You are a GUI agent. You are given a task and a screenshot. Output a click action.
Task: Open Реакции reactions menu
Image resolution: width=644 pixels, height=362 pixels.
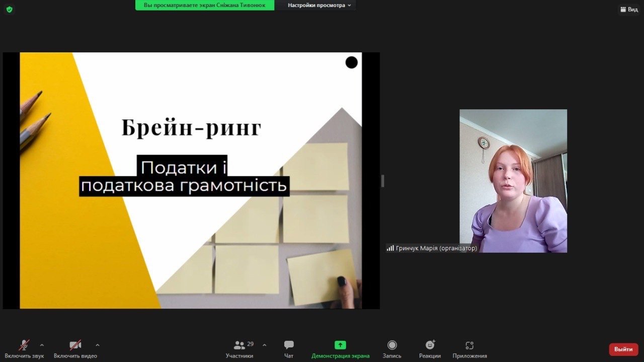[x=430, y=348]
